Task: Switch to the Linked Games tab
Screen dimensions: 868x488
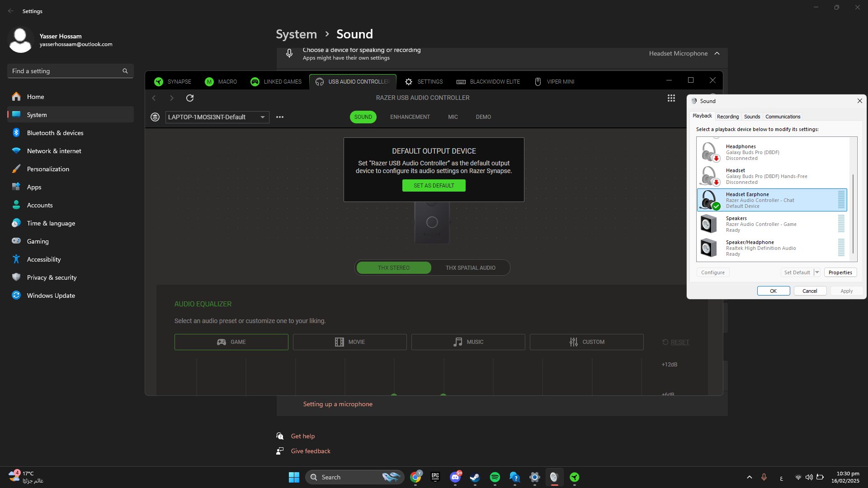Action: pyautogui.click(x=276, y=82)
